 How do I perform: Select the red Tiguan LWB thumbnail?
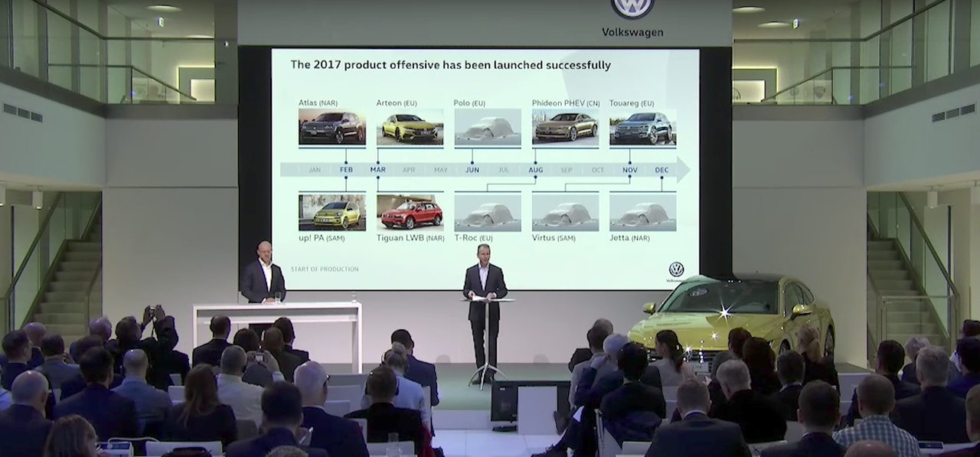pyautogui.click(x=410, y=212)
